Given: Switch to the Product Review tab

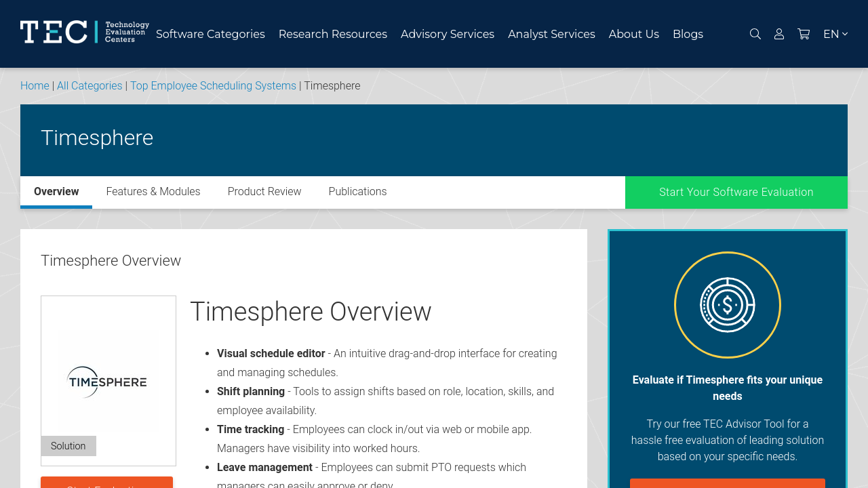Looking at the screenshot, I should [x=264, y=192].
